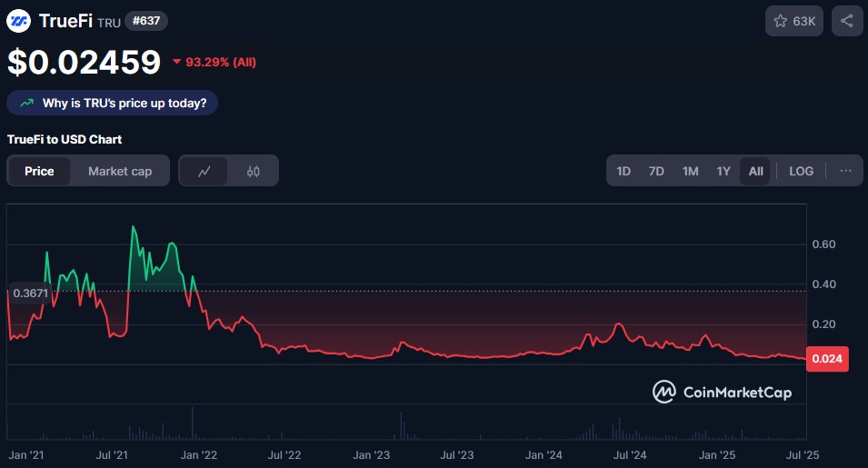This screenshot has width=868, height=468.
Task: Choose the 1D time range
Action: click(x=624, y=171)
